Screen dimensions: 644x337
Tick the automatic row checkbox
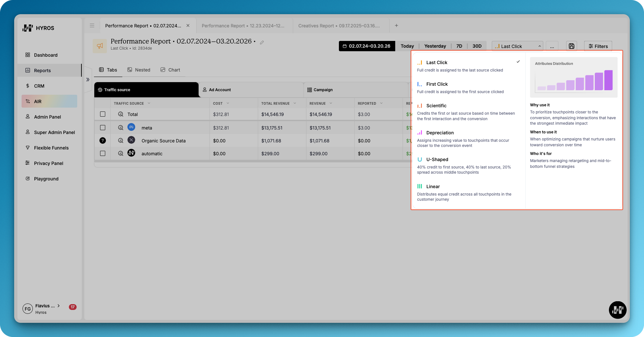pos(103,153)
